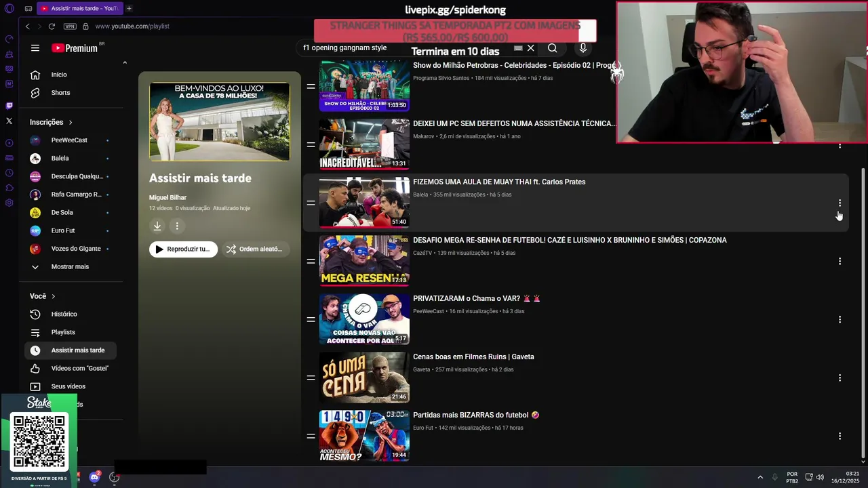Open DESAFIO MEGA RE-SENHA DE FUTEBOL video title
This screenshot has height=488, width=868.
(x=570, y=240)
